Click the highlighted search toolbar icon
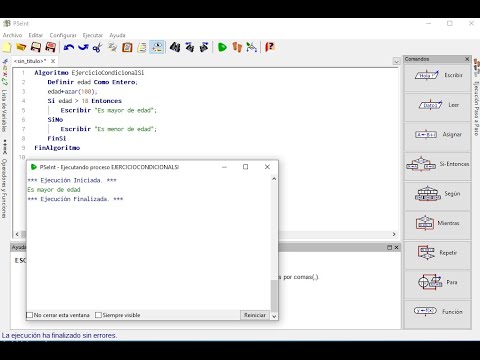The width and height of the screenshot is (480, 360). 156,47
